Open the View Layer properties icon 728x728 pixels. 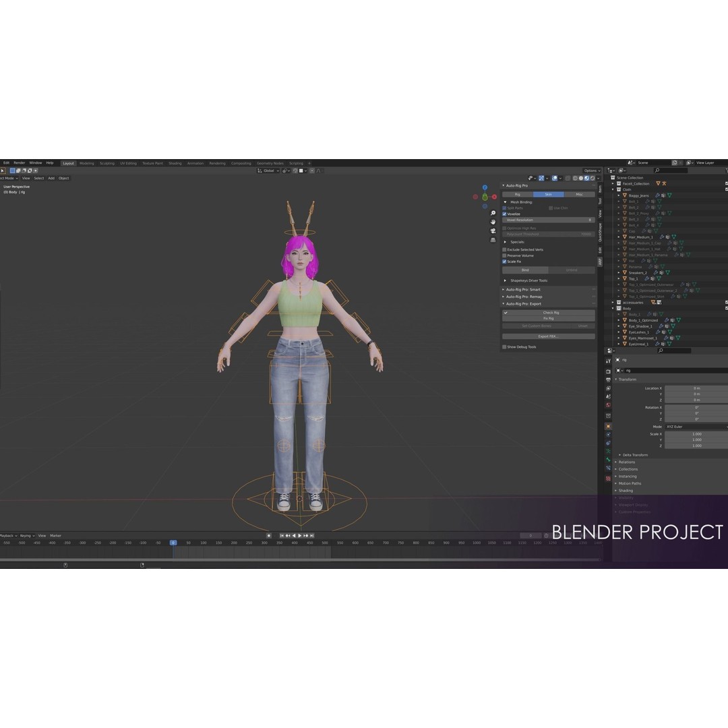[x=608, y=388]
